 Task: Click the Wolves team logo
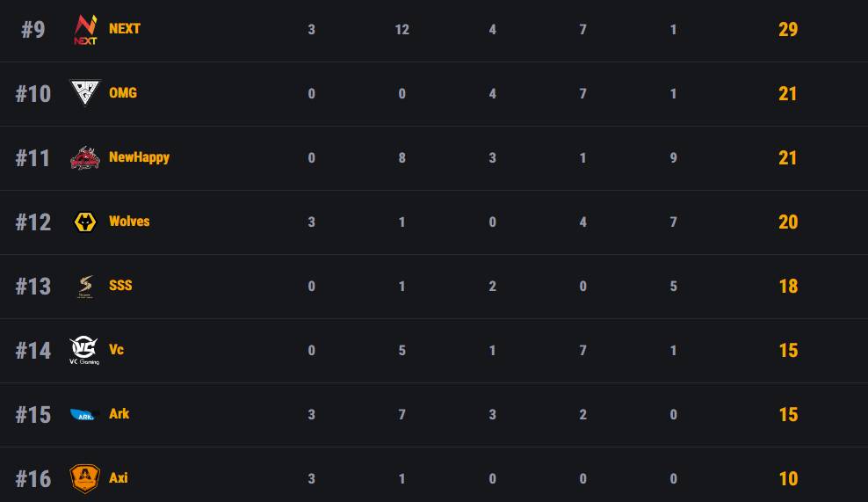point(85,222)
